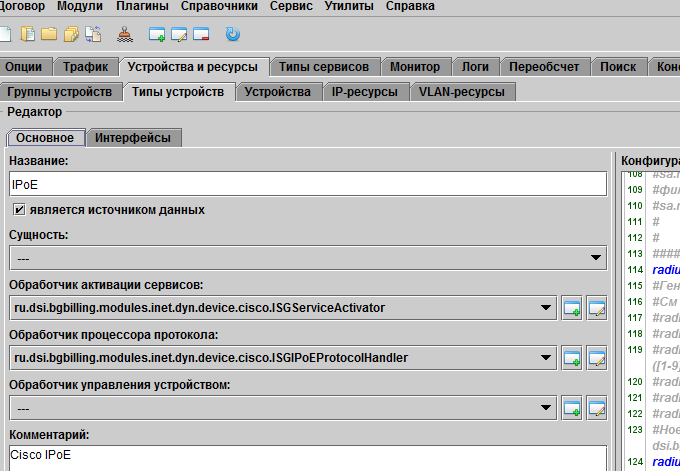Switch to the Трафик tab
Viewport: 680px width, 471px height.
(x=85, y=67)
